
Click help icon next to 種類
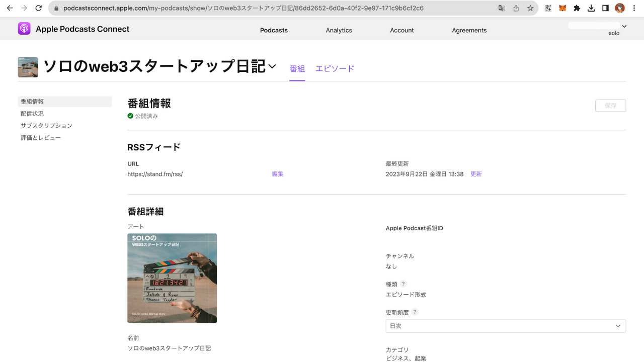coord(404,284)
